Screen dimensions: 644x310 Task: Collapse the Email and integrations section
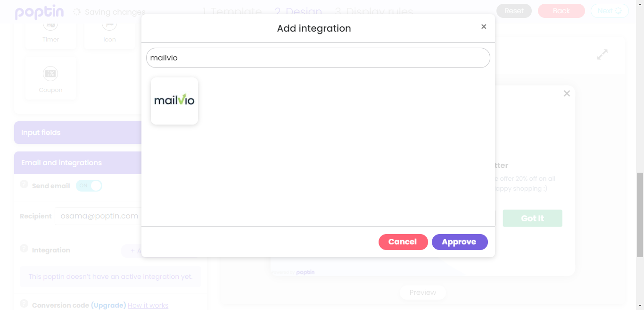tap(78, 163)
